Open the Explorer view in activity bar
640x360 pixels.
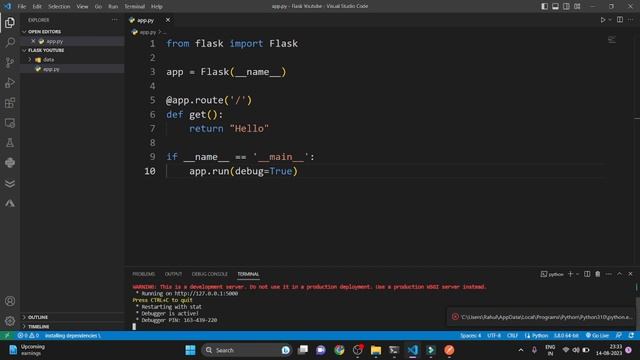[x=10, y=22]
